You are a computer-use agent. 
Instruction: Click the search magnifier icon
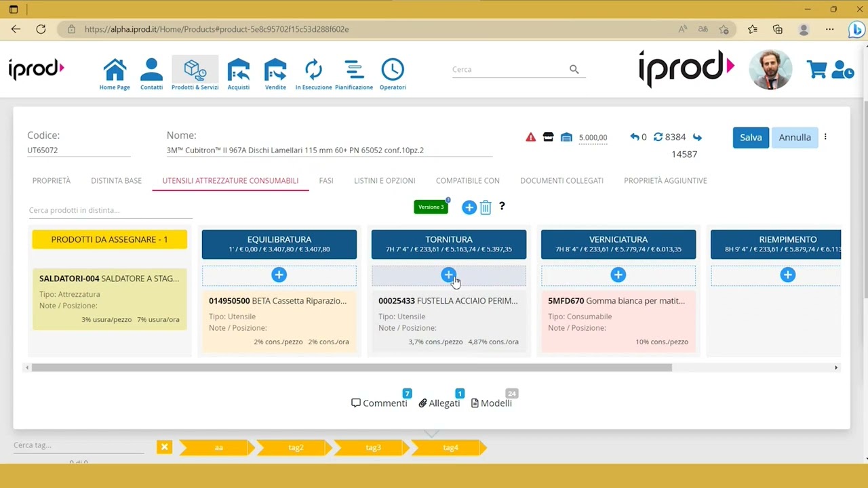pyautogui.click(x=574, y=69)
